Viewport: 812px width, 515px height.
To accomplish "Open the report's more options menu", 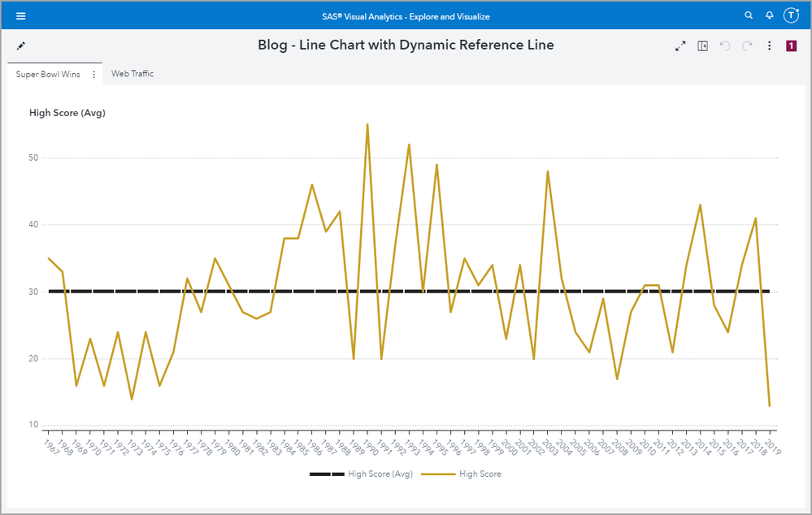I will click(770, 46).
